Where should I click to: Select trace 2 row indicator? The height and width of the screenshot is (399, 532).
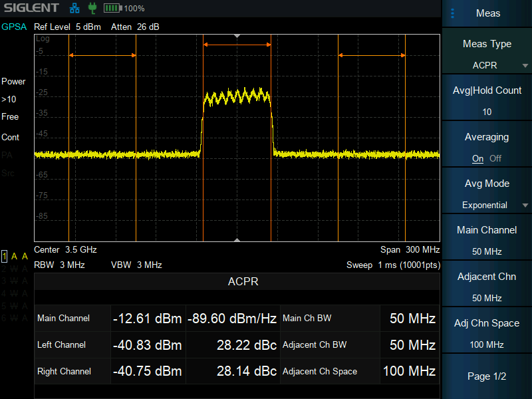point(14,269)
